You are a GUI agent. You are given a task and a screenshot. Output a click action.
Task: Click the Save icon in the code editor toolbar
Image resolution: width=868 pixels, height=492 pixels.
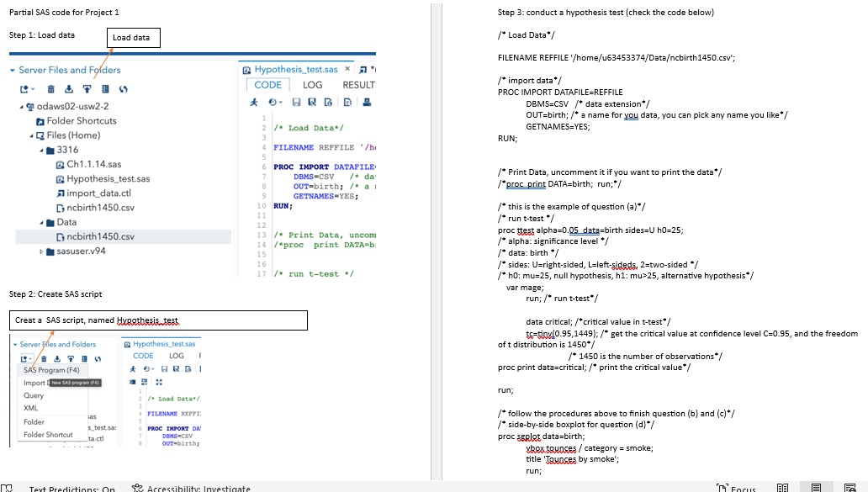point(296,102)
